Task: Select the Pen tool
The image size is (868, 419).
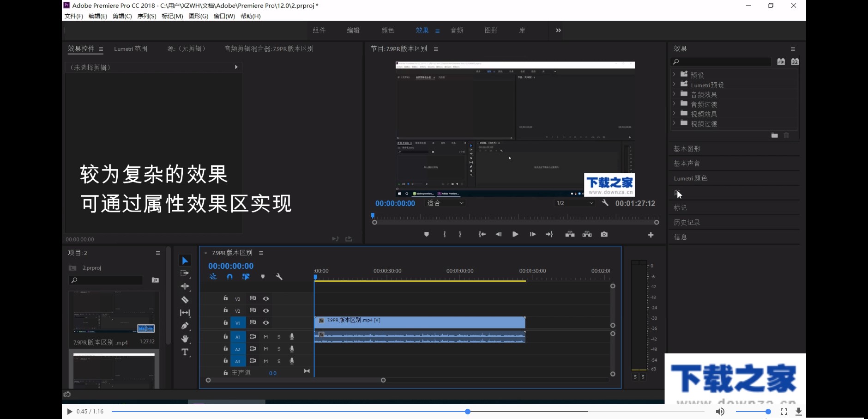Action: (185, 326)
